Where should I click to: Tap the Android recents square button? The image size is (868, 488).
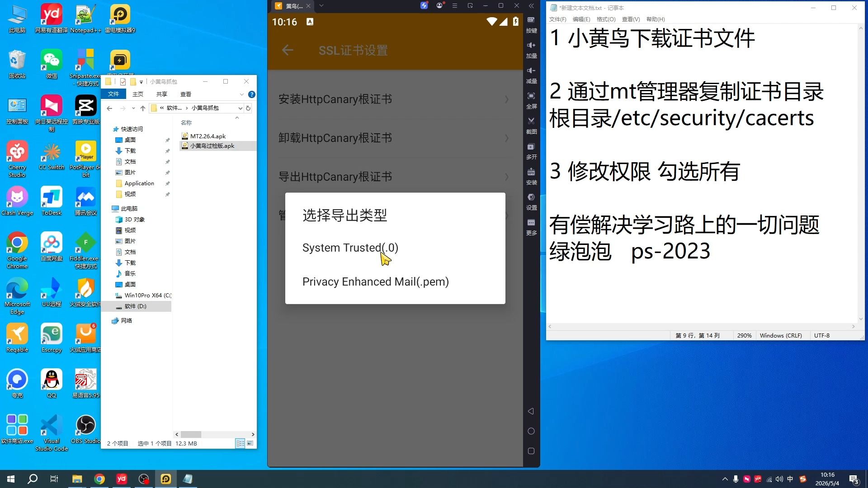pos(531,451)
